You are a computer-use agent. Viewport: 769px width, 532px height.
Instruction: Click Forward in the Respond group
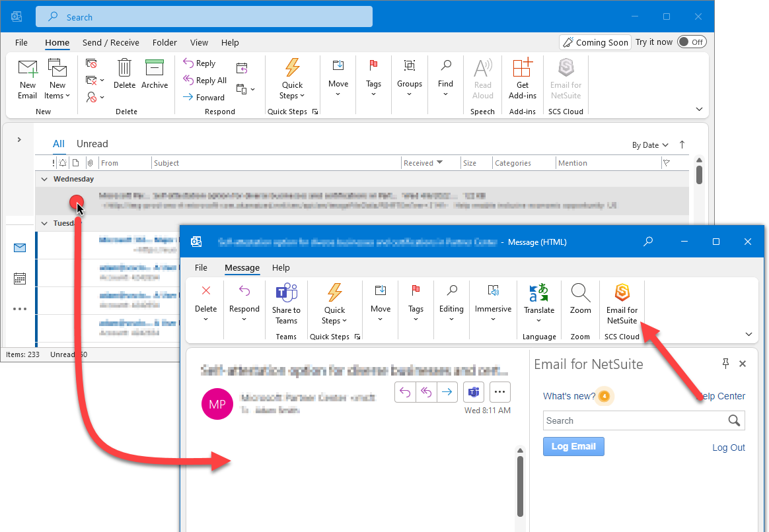203,97
